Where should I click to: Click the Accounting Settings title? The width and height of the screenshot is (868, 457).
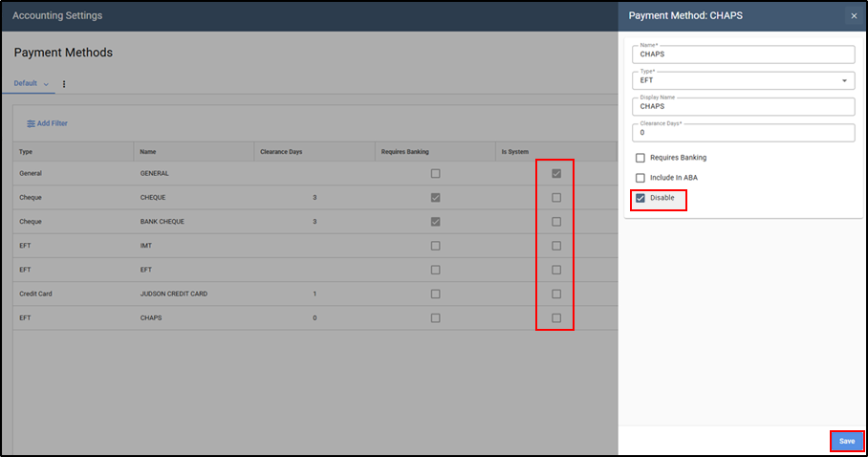pos(57,15)
